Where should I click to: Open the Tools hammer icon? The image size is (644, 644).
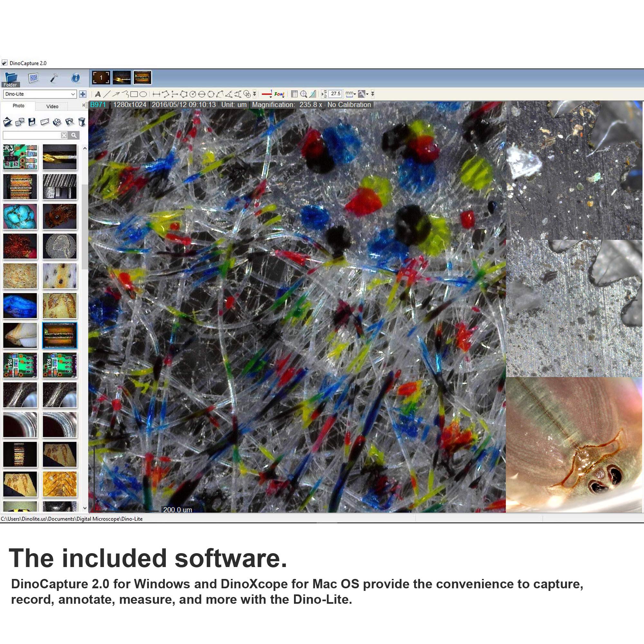[54, 78]
